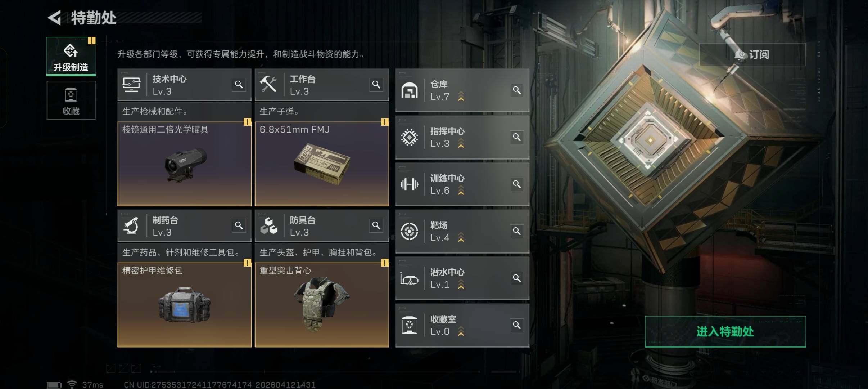Click the 制药台 microscope icon
868x389 pixels.
(131, 226)
